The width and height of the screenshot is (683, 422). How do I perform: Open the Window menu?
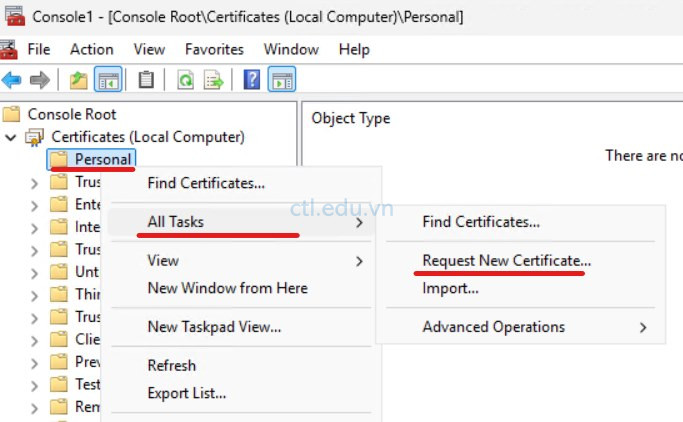291,49
